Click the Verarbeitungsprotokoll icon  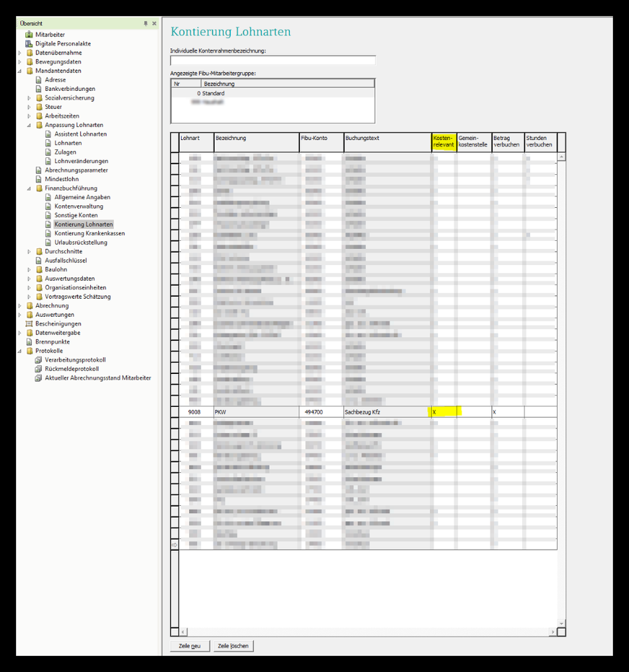tap(38, 360)
